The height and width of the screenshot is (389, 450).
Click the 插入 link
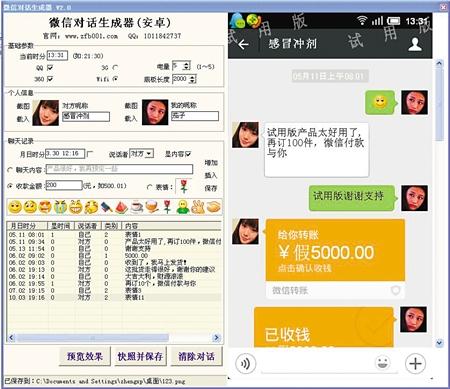[211, 175]
